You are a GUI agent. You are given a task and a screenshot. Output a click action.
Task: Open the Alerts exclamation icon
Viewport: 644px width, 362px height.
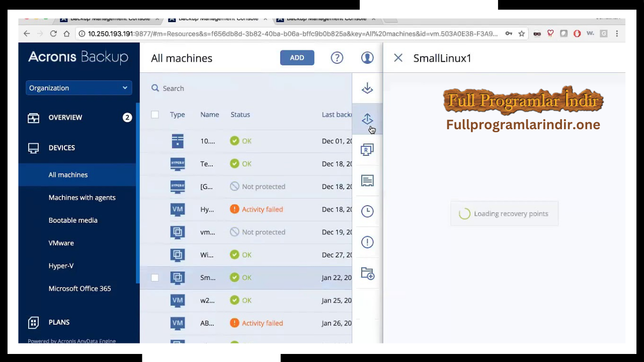tap(367, 242)
